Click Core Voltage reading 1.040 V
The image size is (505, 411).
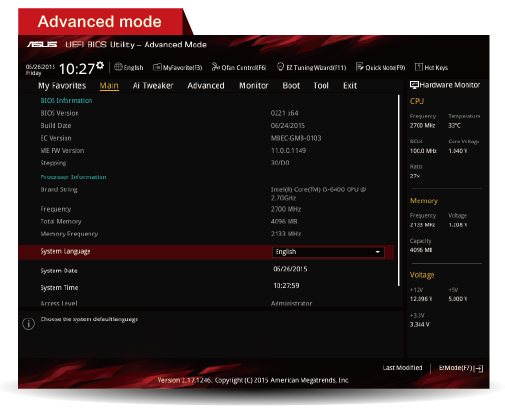(x=458, y=151)
